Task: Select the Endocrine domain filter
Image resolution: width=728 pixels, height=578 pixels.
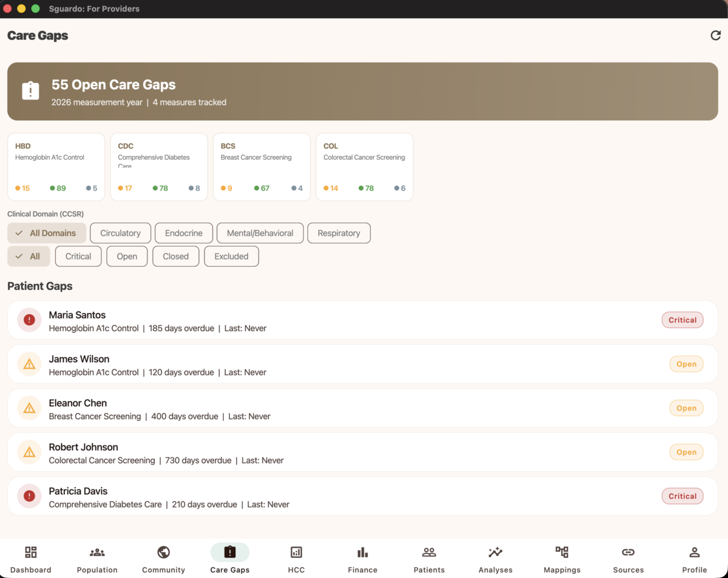Action: pyautogui.click(x=183, y=233)
